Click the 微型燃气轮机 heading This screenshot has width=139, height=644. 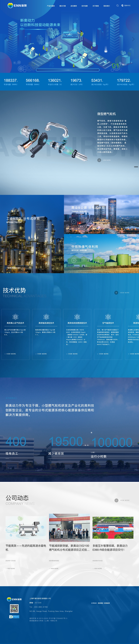(107, 114)
